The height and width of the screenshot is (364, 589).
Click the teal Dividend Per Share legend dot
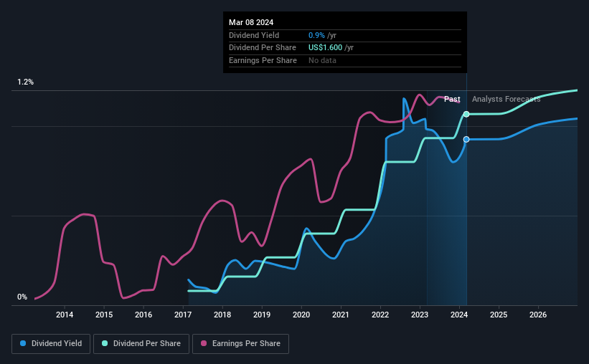[105, 343]
